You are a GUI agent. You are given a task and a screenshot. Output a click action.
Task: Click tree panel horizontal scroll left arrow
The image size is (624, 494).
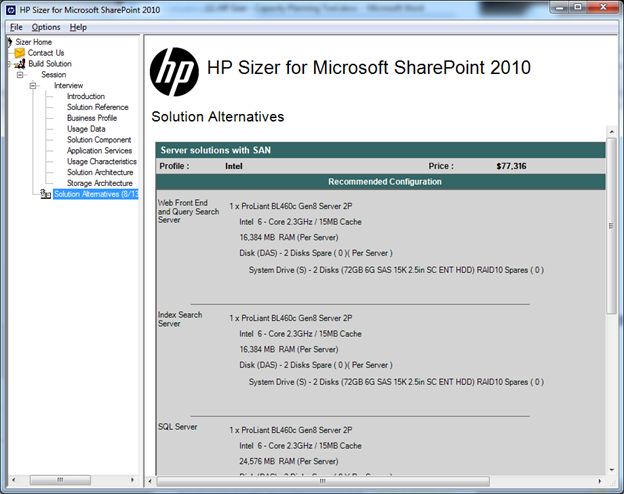14,480
